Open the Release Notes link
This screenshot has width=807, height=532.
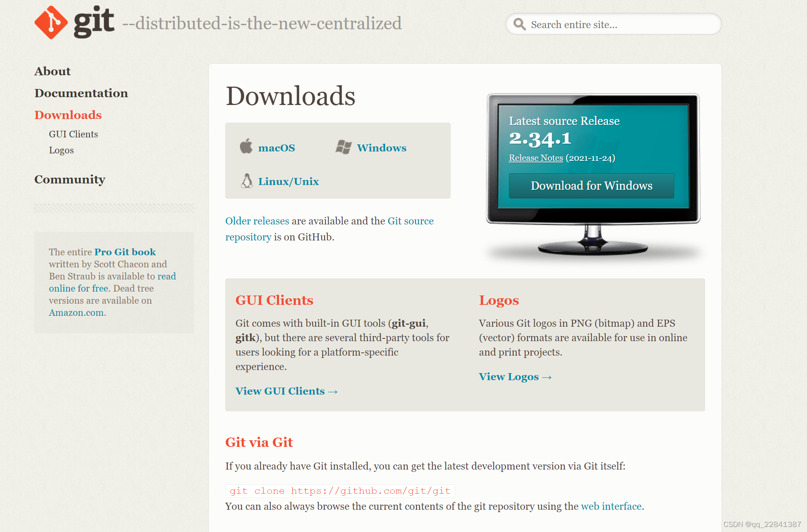tap(536, 158)
